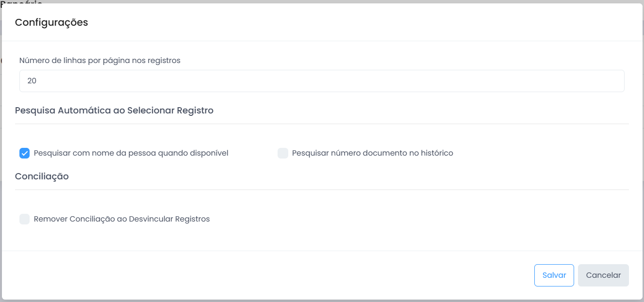The image size is (644, 302).
Task: Click the dimmed backdrop below the dialog
Action: pos(322,301)
